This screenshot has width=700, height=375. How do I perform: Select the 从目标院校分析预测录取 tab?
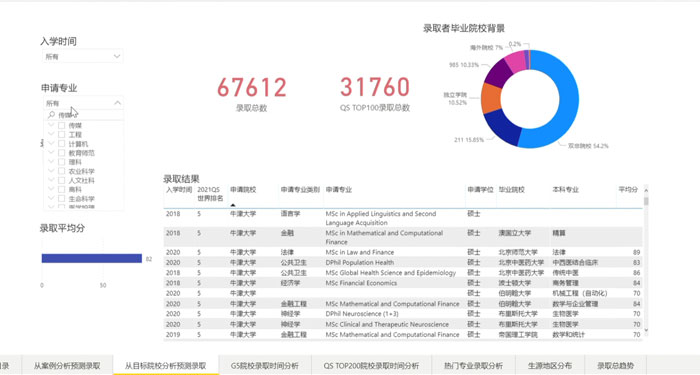coord(166,366)
